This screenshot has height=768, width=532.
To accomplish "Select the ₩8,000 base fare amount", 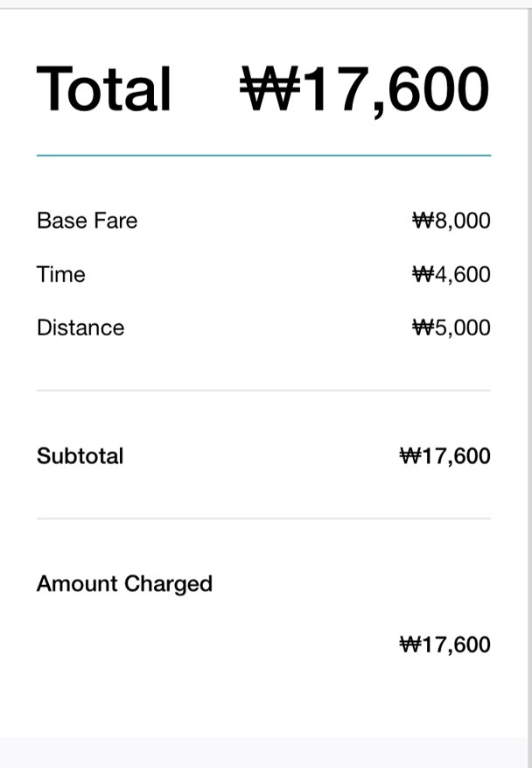I will coord(451,221).
